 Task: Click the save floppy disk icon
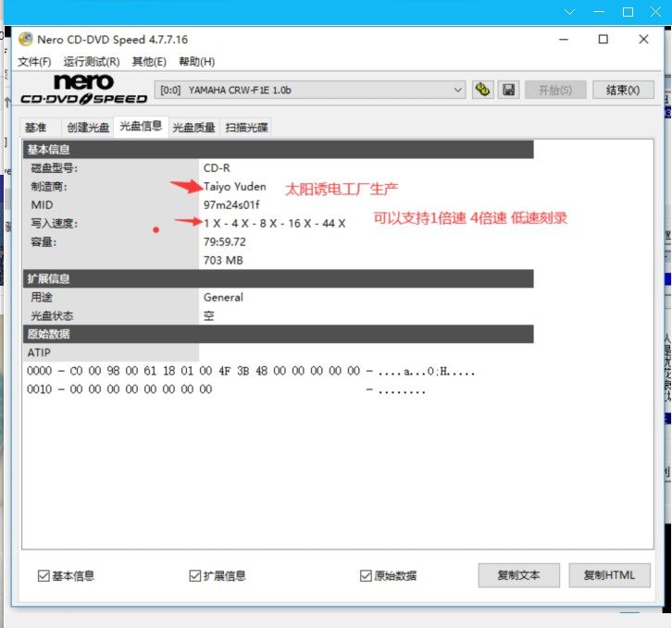click(509, 90)
